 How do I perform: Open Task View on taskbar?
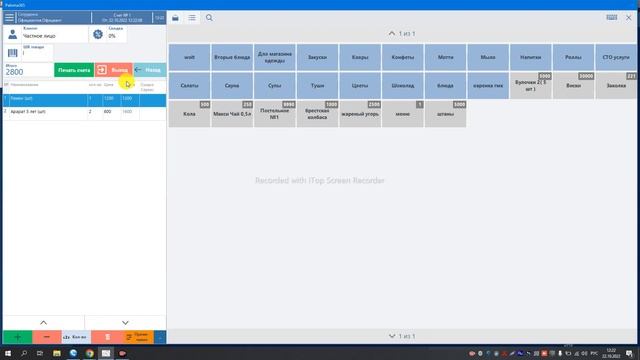pyautogui.click(x=40, y=353)
